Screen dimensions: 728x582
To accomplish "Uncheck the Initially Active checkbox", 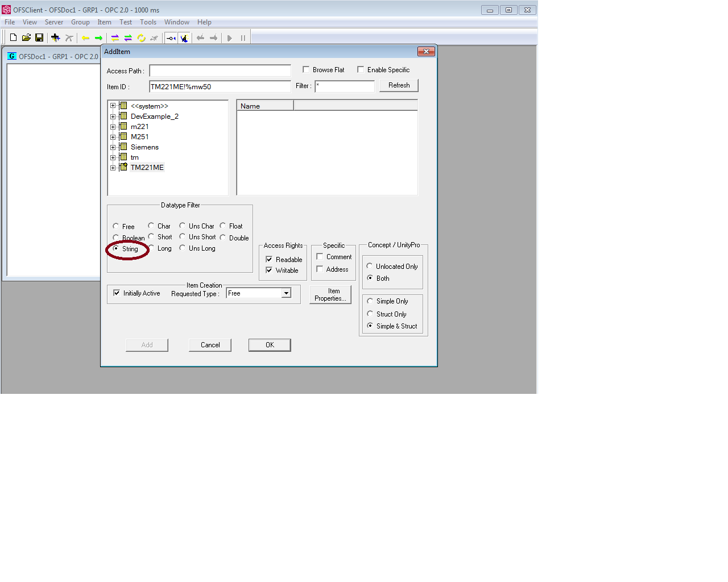I will (117, 293).
